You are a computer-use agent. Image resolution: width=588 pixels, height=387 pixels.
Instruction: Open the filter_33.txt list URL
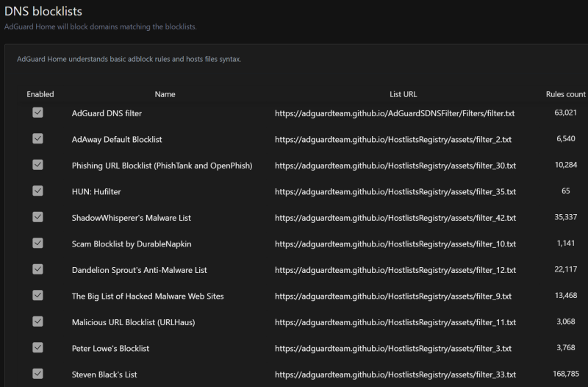pyautogui.click(x=395, y=374)
